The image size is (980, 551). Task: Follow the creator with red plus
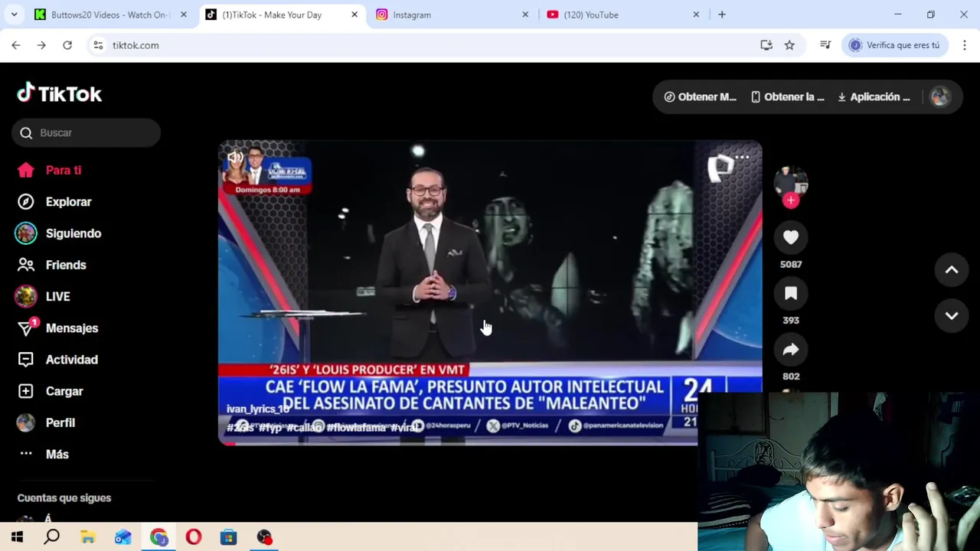point(791,201)
